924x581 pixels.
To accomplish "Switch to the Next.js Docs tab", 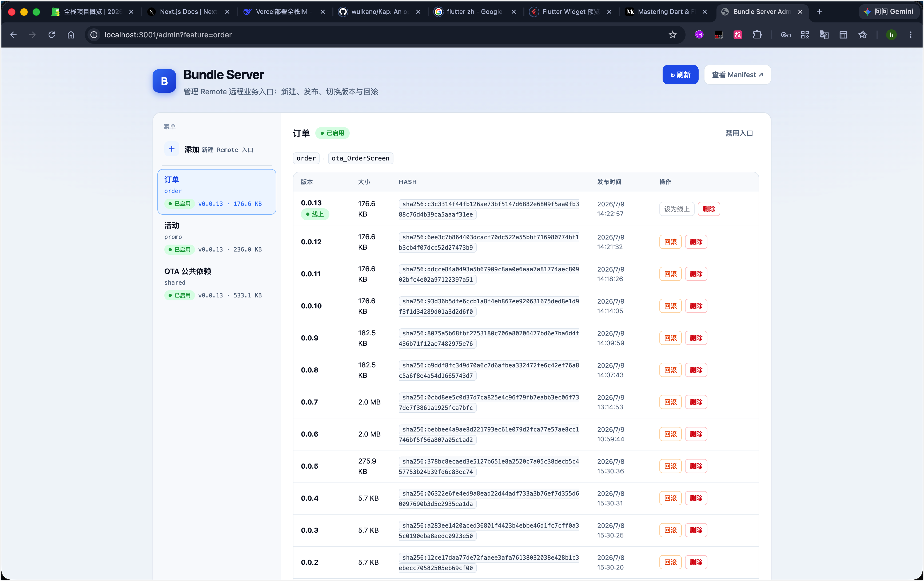I will tap(188, 12).
